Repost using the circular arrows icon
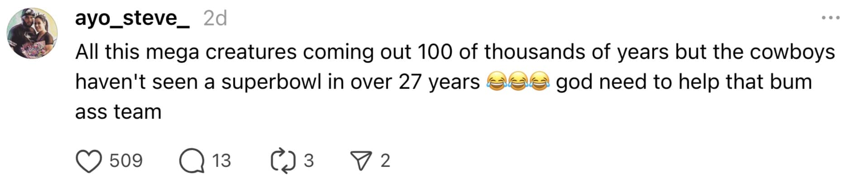868x186 pixels. click(283, 161)
